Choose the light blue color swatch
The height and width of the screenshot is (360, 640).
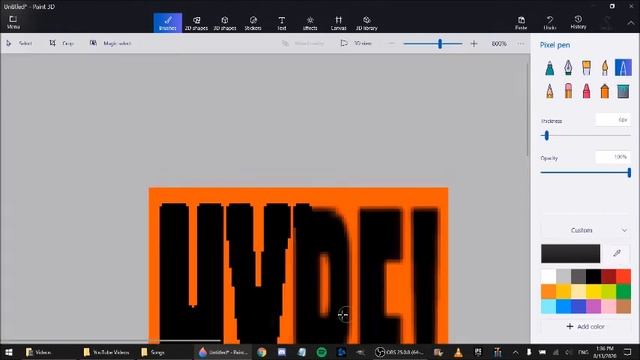pyautogui.click(x=549, y=306)
